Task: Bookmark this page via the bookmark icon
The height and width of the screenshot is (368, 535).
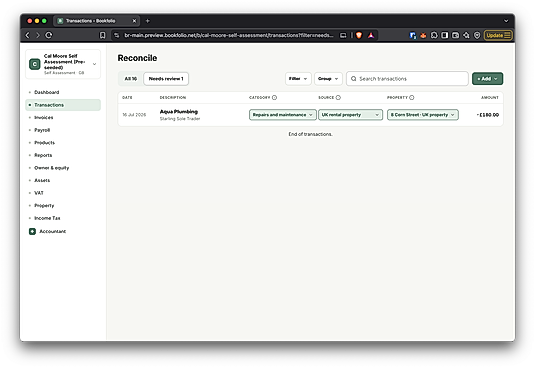Action: pos(102,35)
